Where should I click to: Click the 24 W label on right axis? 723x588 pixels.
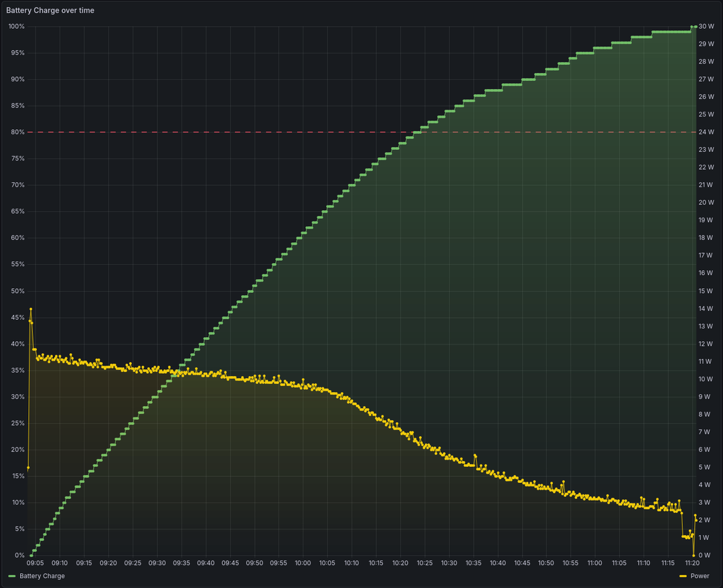707,132
